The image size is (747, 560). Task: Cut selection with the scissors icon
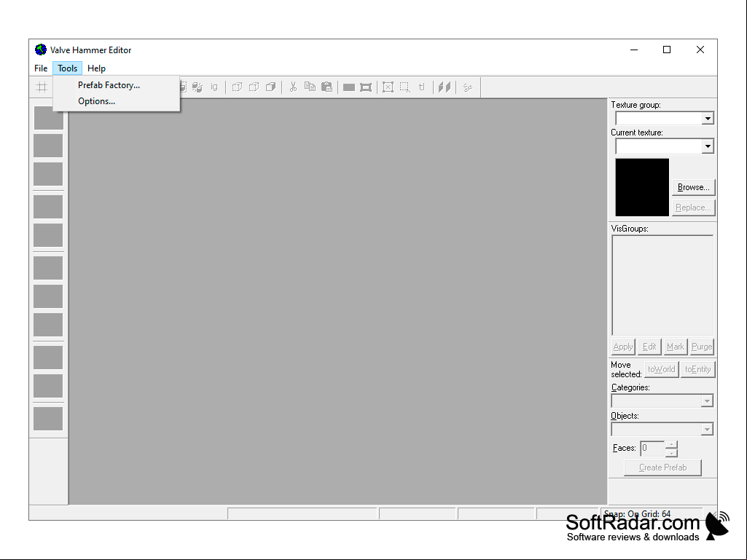coord(293,87)
